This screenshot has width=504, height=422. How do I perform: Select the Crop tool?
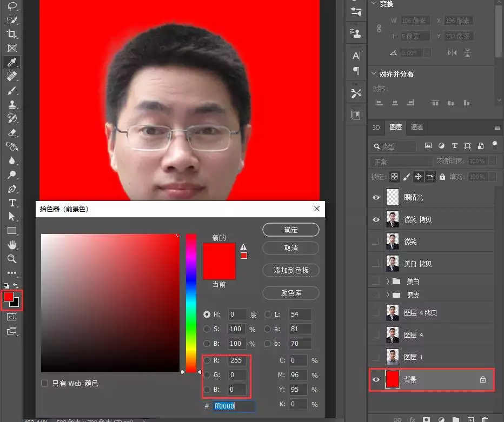(12, 34)
